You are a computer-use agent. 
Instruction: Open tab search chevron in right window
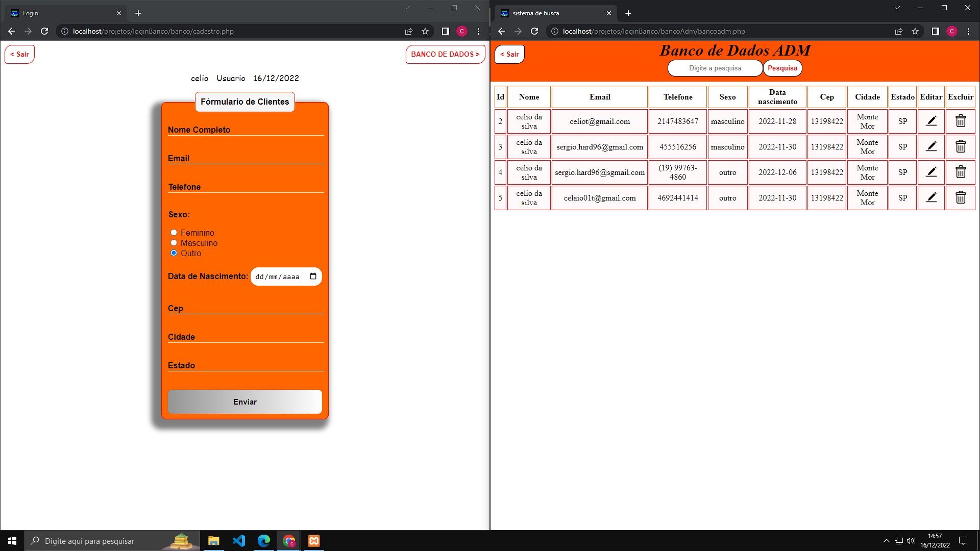point(897,8)
